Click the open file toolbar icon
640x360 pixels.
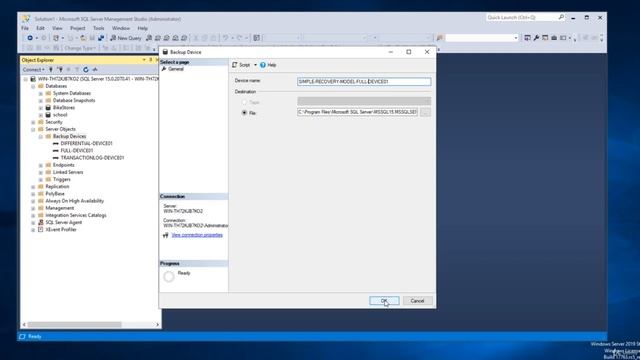tap(83, 38)
